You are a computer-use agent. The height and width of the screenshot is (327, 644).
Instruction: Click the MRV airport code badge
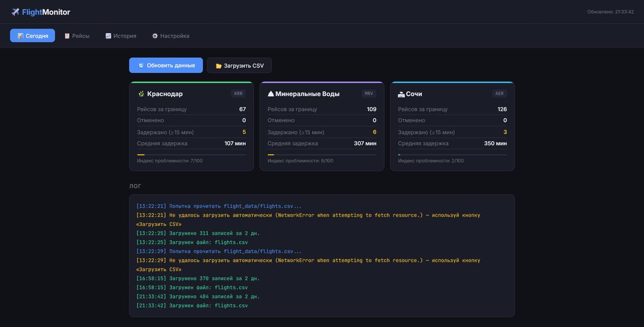[369, 94]
